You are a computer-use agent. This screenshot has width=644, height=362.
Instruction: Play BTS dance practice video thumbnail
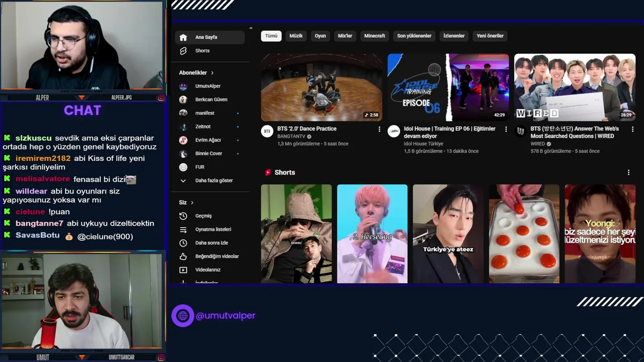(x=321, y=87)
